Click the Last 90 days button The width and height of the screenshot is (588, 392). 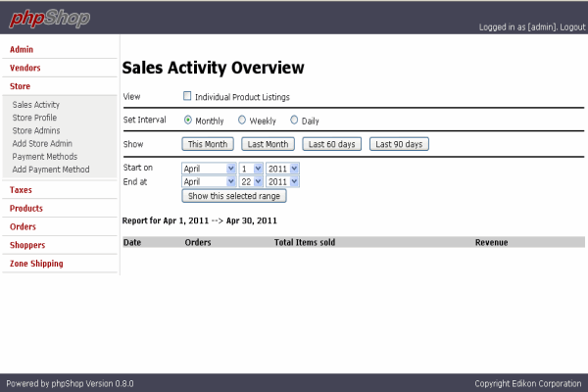tap(399, 144)
